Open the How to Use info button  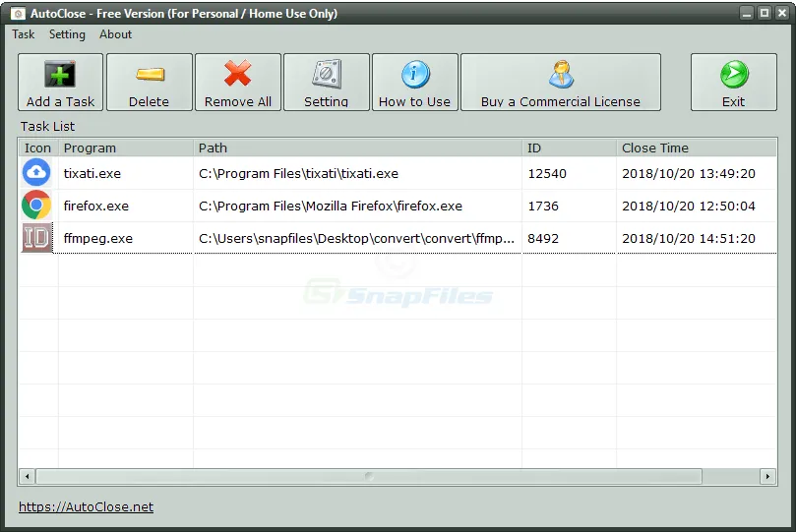click(415, 83)
